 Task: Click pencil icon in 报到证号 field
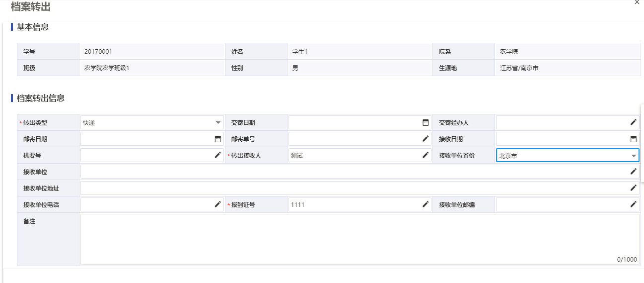pyautogui.click(x=426, y=204)
